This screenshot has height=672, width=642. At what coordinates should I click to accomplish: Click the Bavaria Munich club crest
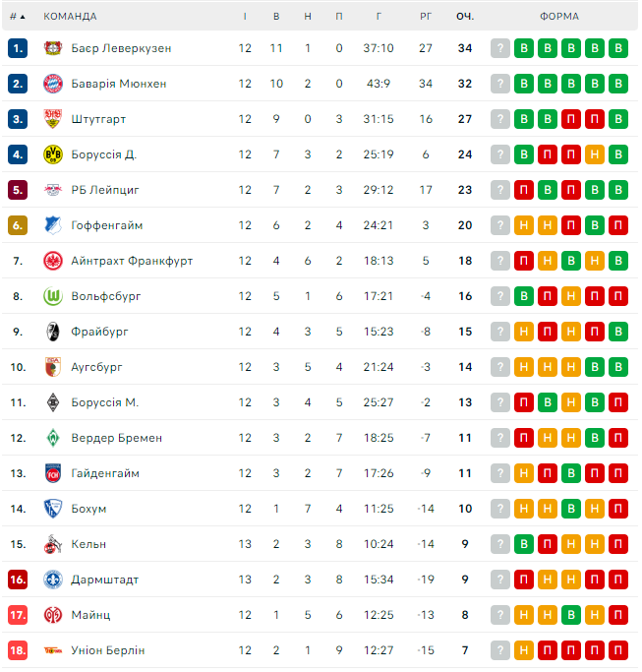pyautogui.click(x=53, y=84)
